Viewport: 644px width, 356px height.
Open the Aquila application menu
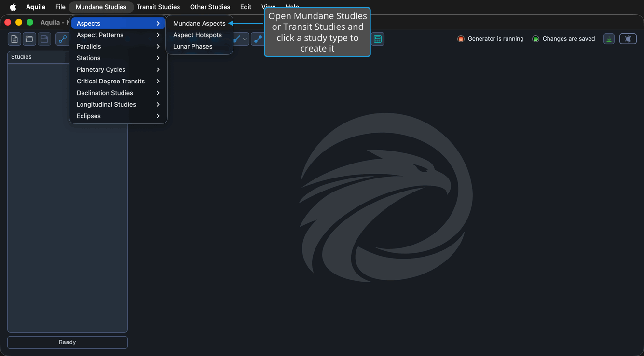(x=36, y=7)
